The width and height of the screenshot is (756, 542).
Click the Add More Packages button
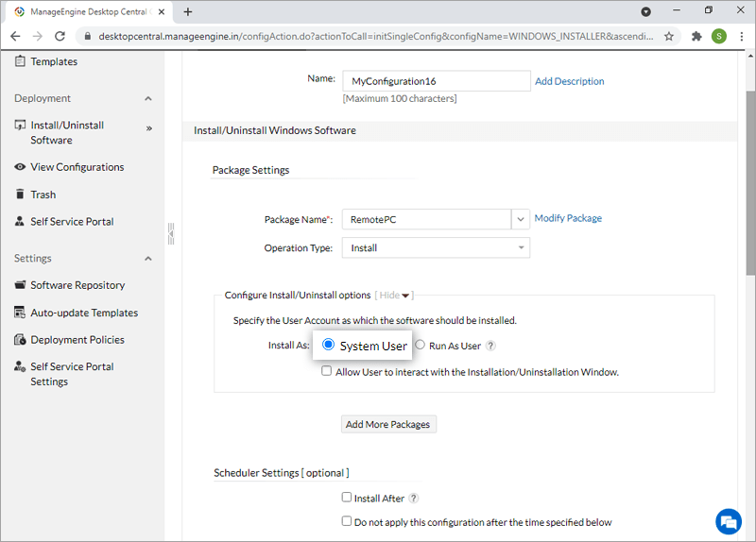(x=388, y=425)
